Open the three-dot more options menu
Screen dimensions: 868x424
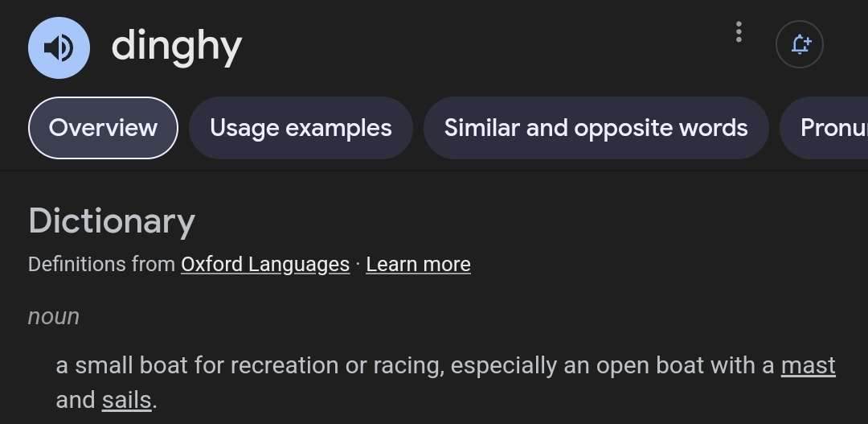[739, 32]
